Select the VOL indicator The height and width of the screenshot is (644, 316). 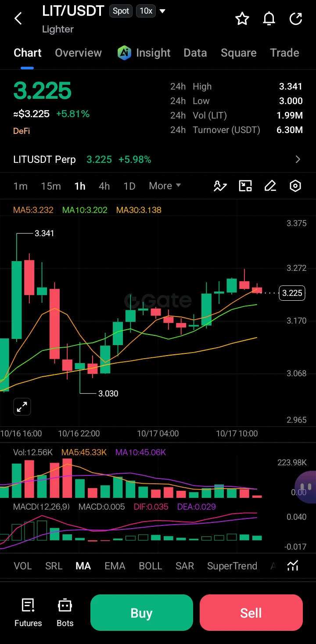23,566
